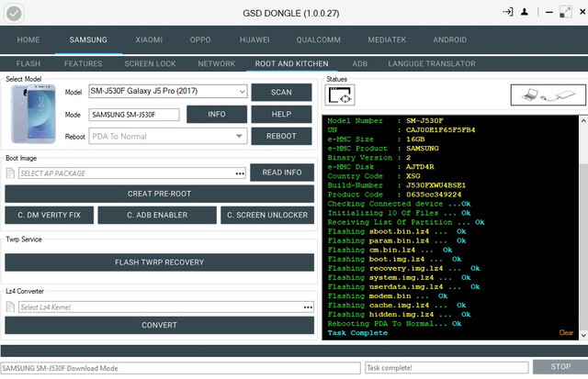The height and width of the screenshot is (379, 588).
Task: Select ROOT AND KITCHEN sub-tab
Action: (x=292, y=63)
